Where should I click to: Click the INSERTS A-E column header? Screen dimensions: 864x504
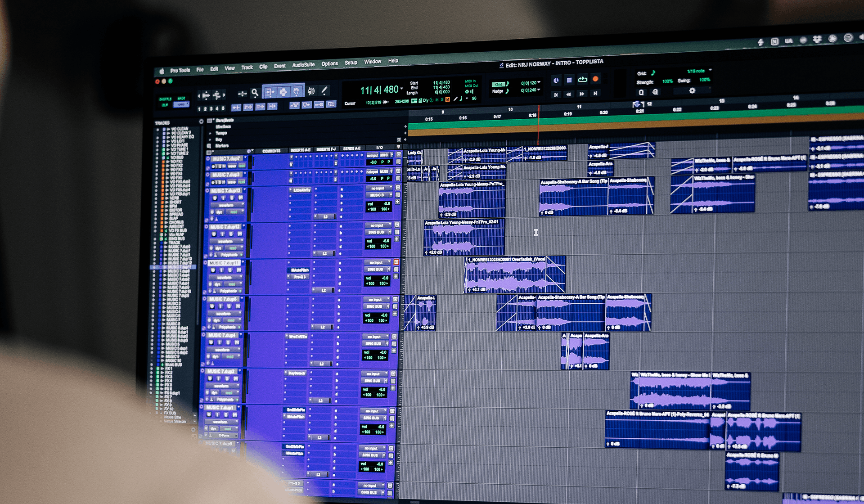coord(300,150)
